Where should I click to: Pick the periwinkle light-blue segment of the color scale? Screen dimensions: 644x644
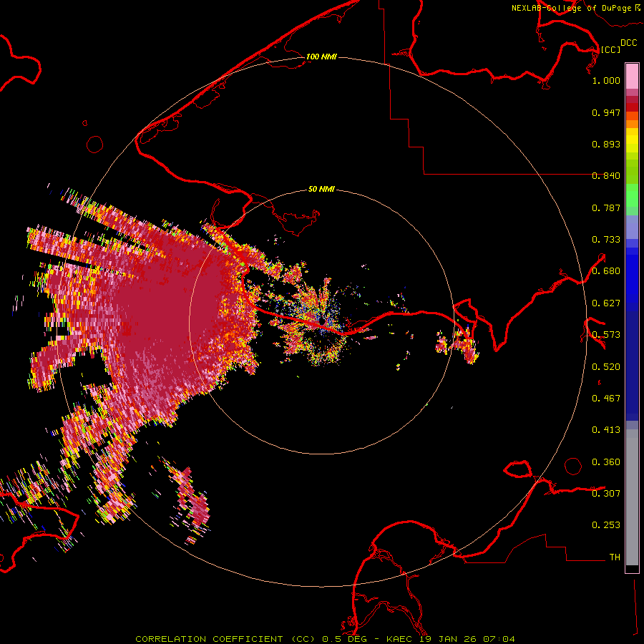632,227
